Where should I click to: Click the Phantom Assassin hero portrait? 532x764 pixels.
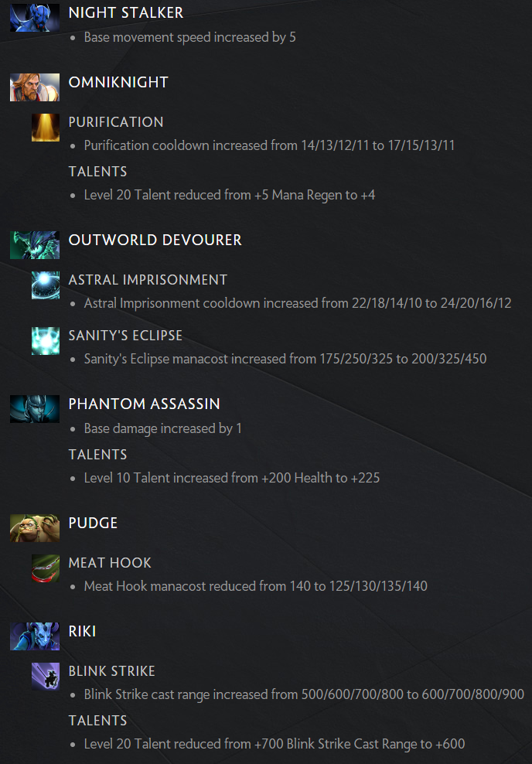(35, 409)
